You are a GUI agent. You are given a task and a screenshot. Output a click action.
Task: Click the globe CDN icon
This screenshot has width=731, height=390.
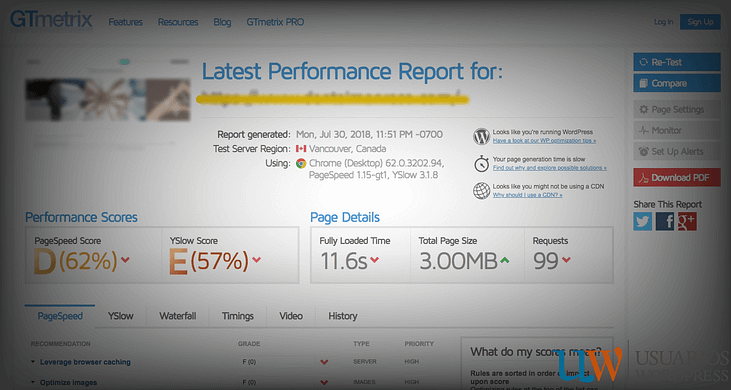click(481, 191)
